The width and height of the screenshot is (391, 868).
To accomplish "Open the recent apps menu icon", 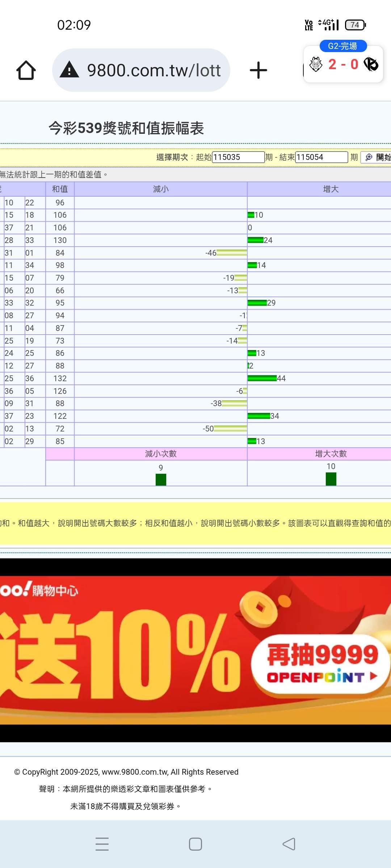I will 102,844.
